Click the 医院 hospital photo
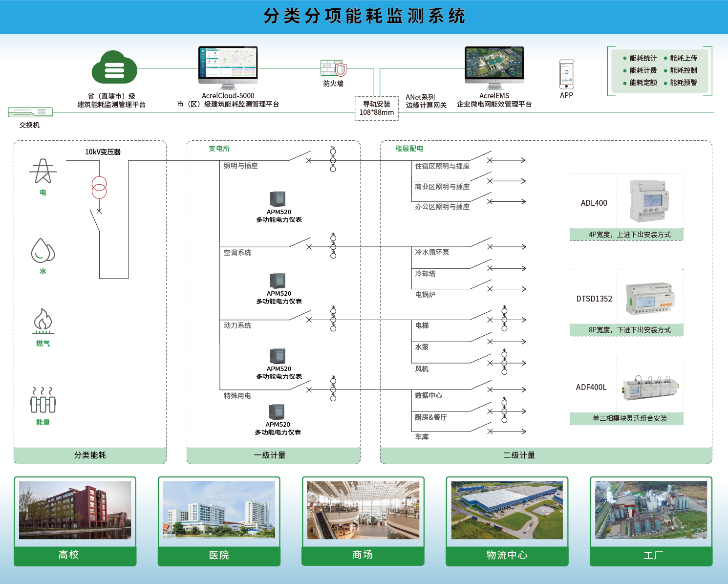Viewport: 728px width, 584px height. (x=219, y=510)
